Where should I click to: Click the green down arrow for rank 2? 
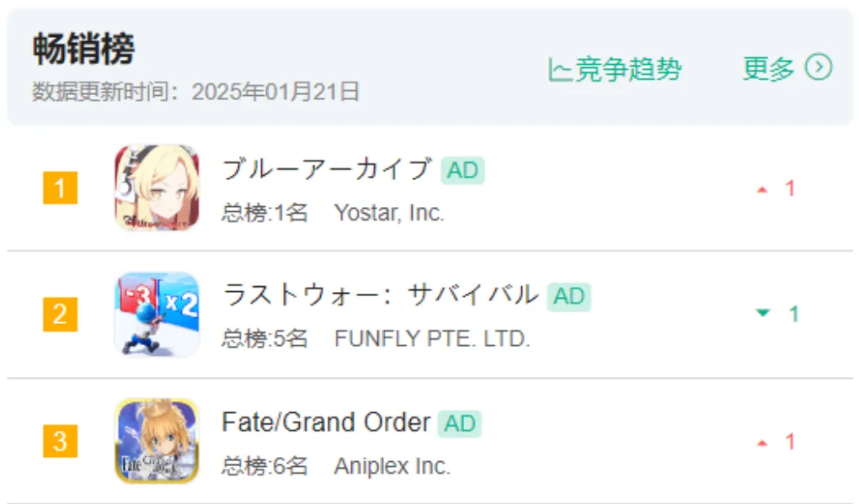point(763,313)
